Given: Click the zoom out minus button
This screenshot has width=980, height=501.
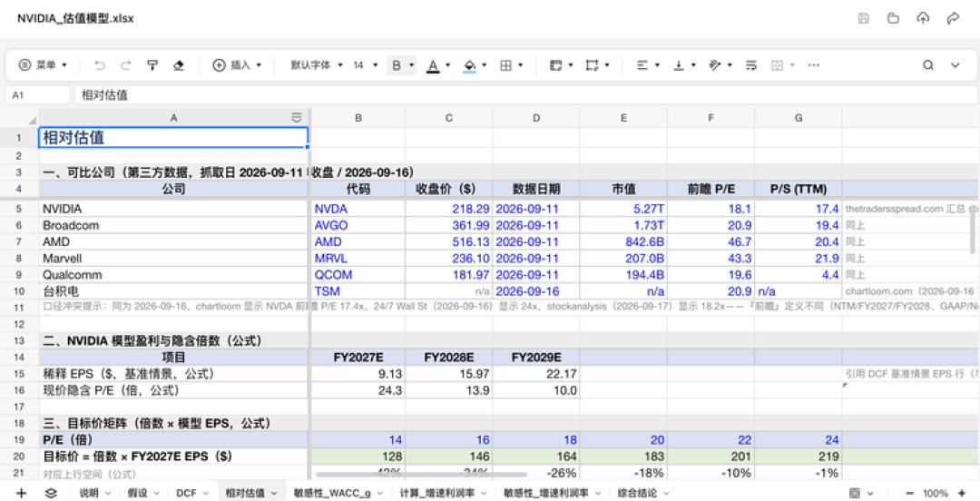Looking at the screenshot, I should (910, 493).
